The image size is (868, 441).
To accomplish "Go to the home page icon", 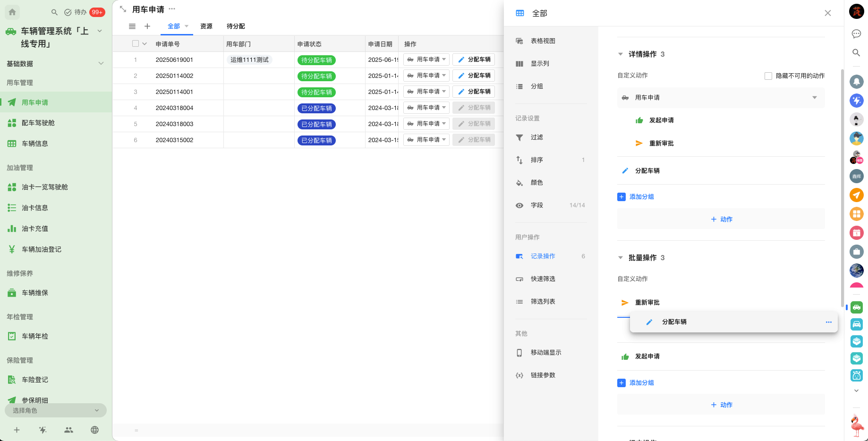I will coord(12,12).
